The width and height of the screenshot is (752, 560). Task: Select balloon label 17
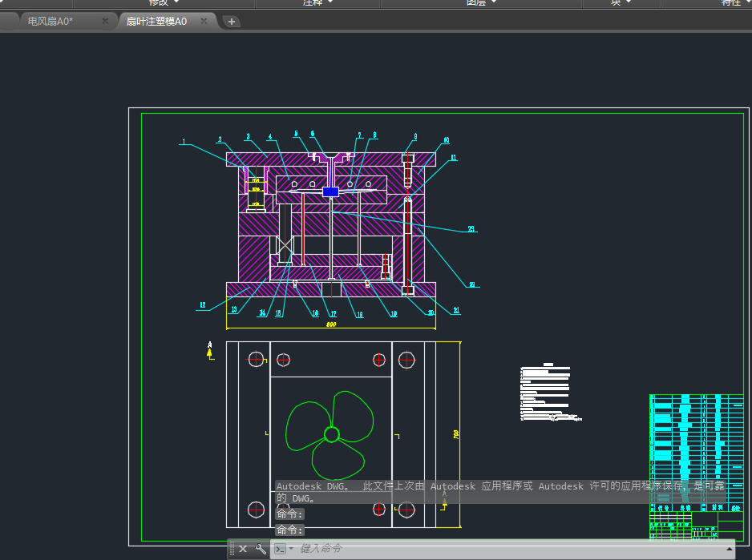point(334,313)
